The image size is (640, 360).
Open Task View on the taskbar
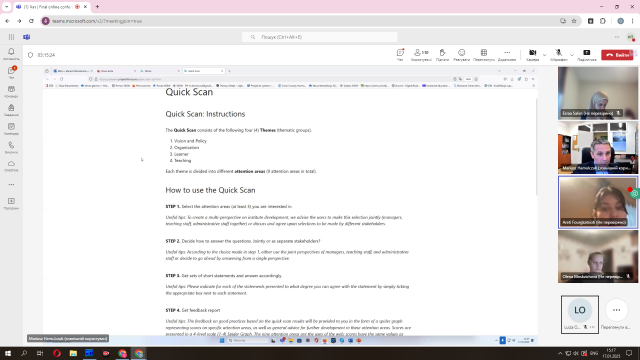(40, 353)
